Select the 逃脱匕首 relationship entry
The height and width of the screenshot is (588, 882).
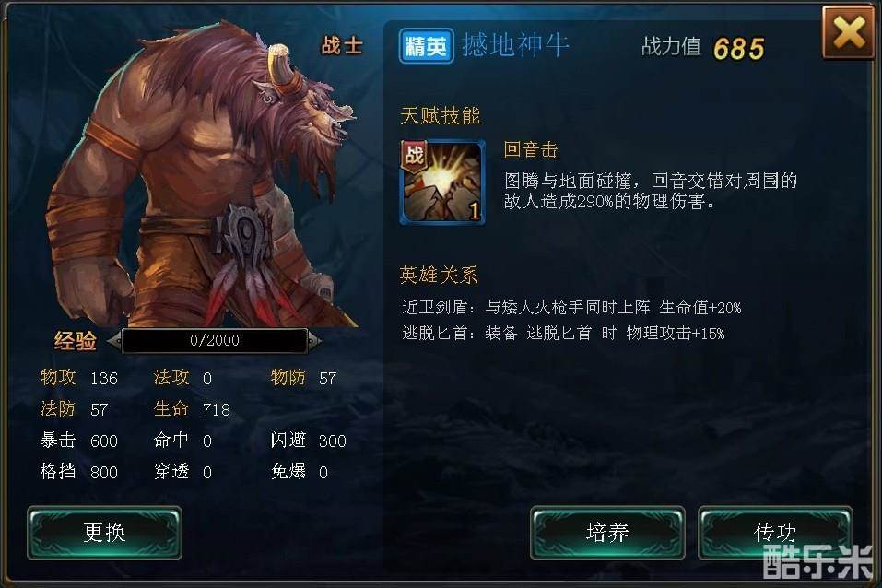[x=563, y=333]
